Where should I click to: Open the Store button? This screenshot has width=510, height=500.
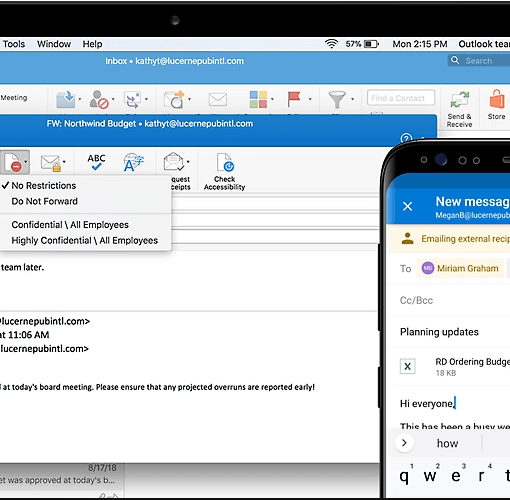pyautogui.click(x=497, y=105)
